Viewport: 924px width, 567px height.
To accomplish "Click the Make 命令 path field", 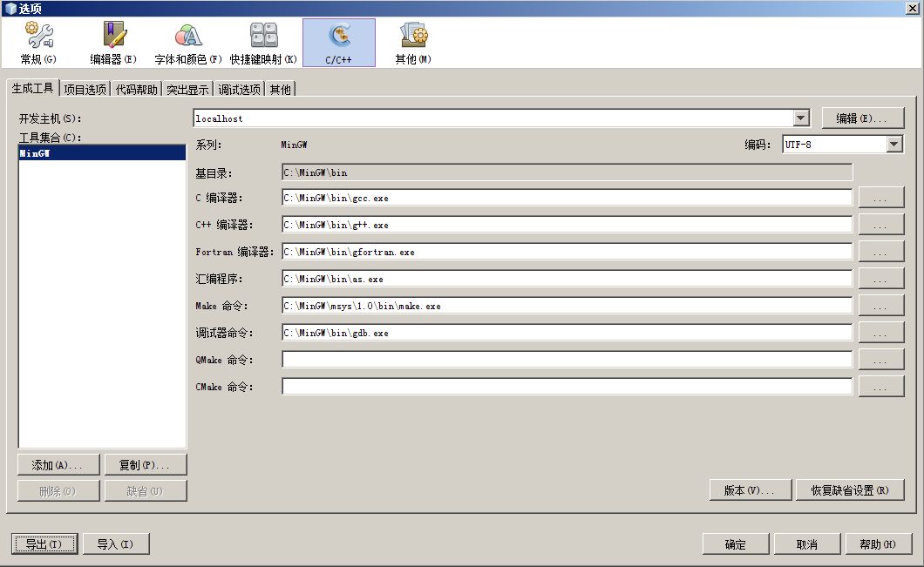I will click(567, 307).
